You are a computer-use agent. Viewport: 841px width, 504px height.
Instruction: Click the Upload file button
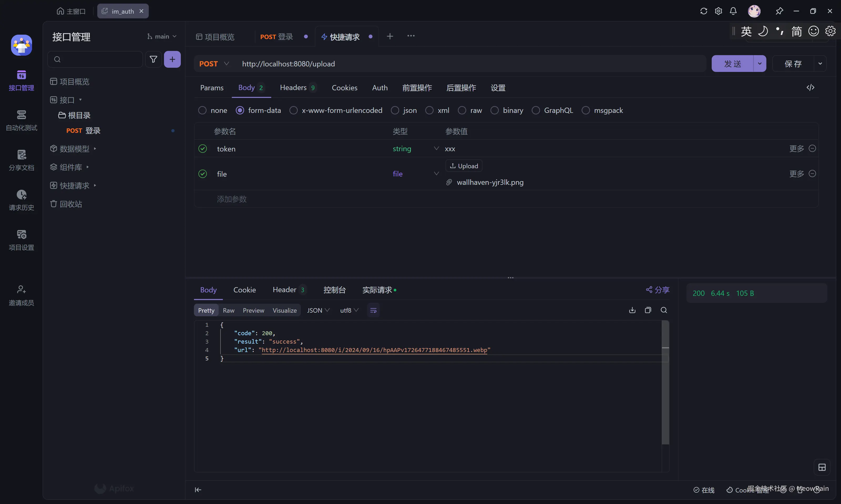pos(464,166)
